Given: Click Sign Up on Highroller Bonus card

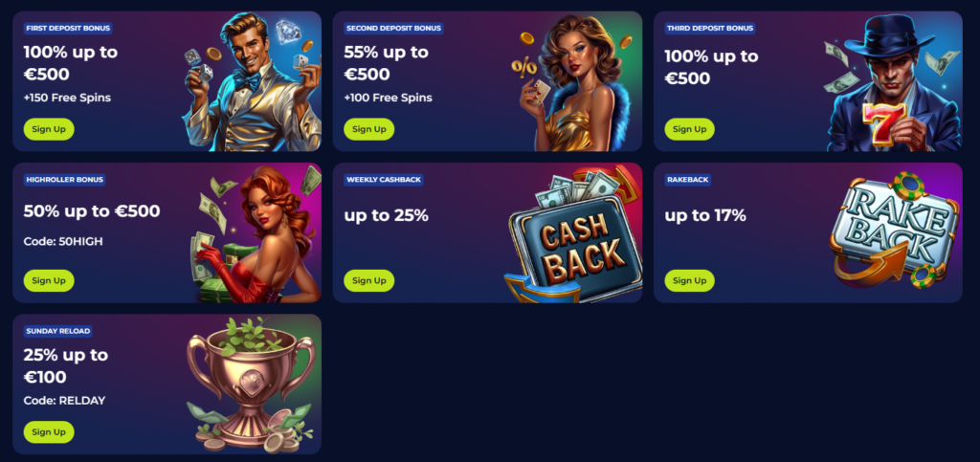Looking at the screenshot, I should point(49,281).
